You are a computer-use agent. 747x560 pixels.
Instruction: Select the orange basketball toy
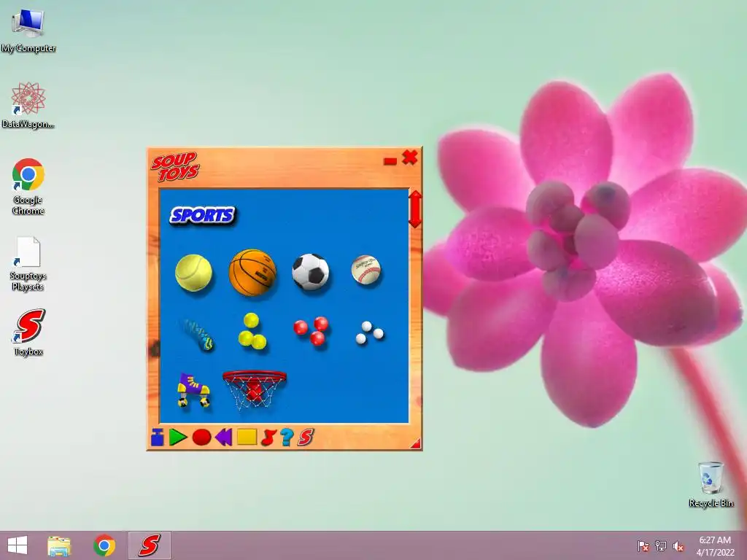pyautogui.click(x=252, y=273)
